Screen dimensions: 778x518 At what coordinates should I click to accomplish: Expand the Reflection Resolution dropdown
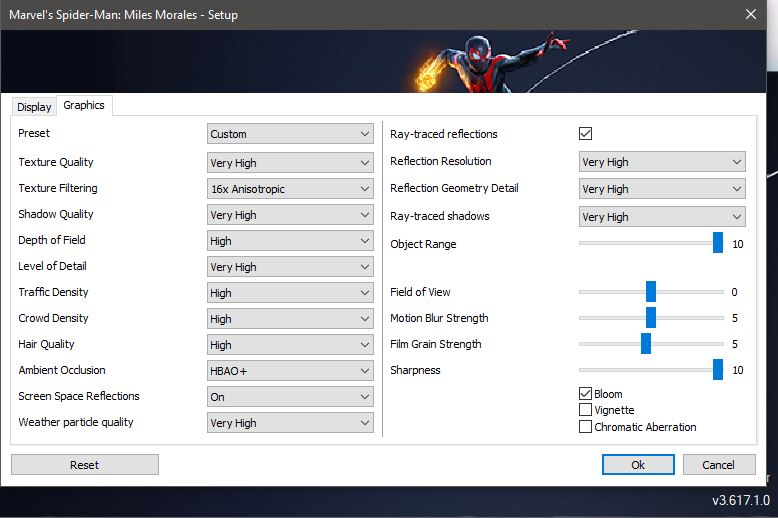tap(662, 162)
